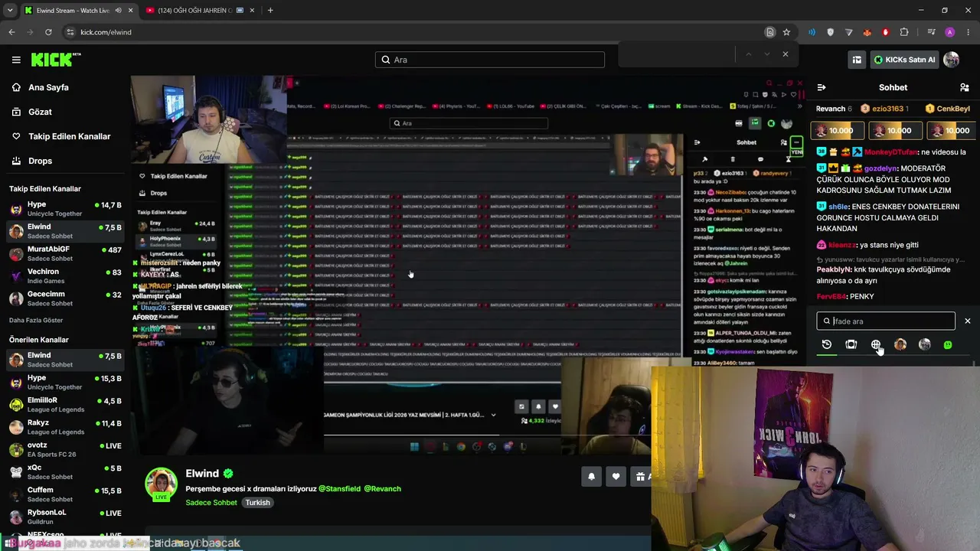Screen dimensions: 980x551
Task: Open the Chrome three-dot menu
Action: tap(969, 32)
